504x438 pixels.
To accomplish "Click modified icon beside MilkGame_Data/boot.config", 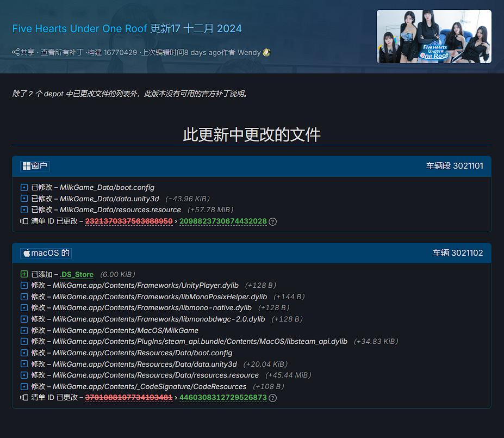I will pyautogui.click(x=24, y=188).
